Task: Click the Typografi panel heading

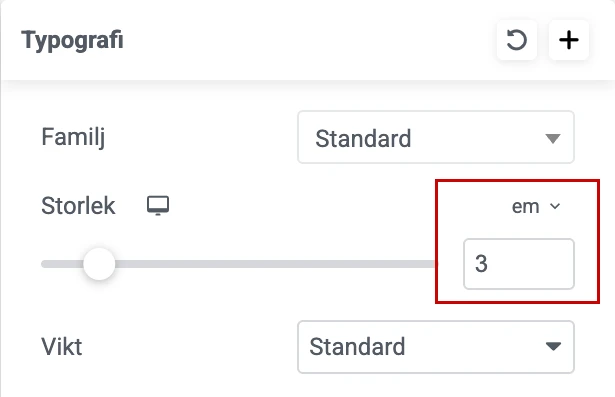Action: click(73, 40)
